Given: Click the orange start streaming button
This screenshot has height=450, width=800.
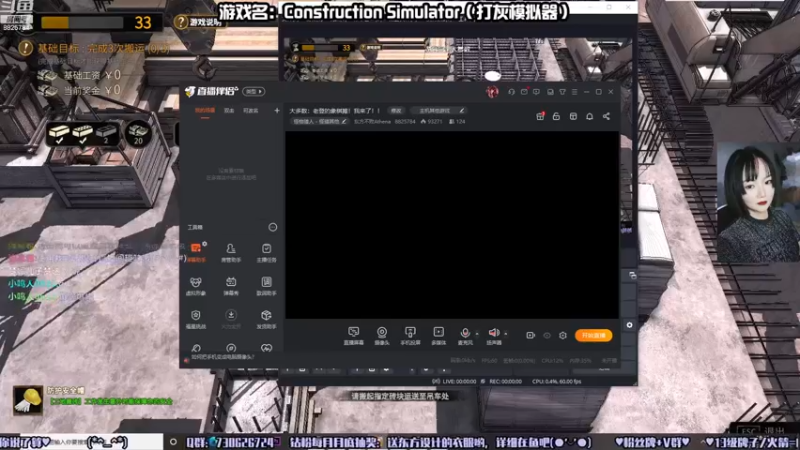Looking at the screenshot, I should (x=593, y=335).
